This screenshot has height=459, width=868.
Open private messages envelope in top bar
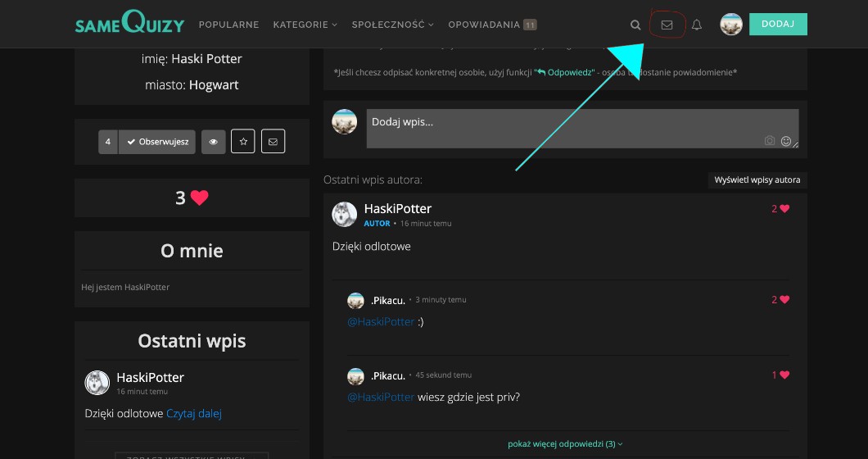(667, 25)
